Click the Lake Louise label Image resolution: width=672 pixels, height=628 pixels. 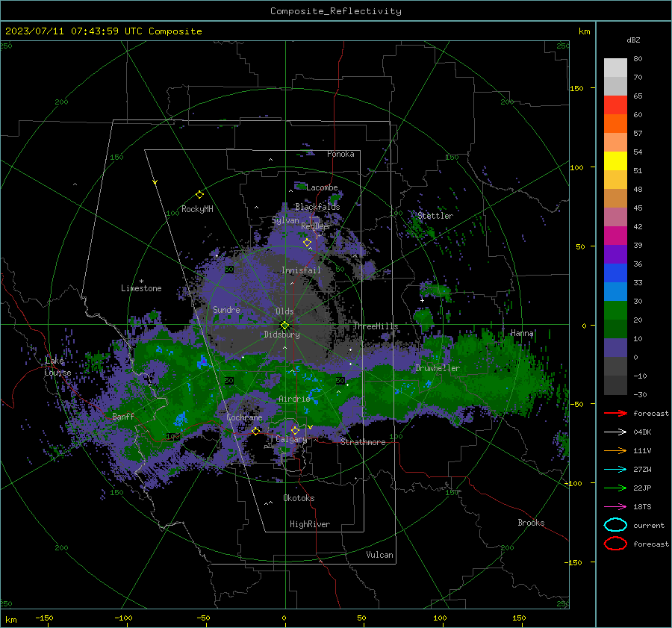pos(57,367)
